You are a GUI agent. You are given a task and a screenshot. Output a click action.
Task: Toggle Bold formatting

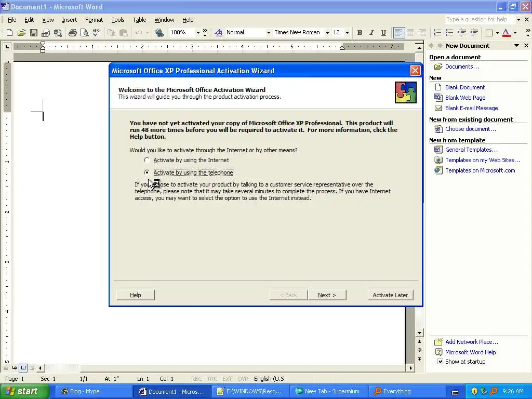click(360, 33)
